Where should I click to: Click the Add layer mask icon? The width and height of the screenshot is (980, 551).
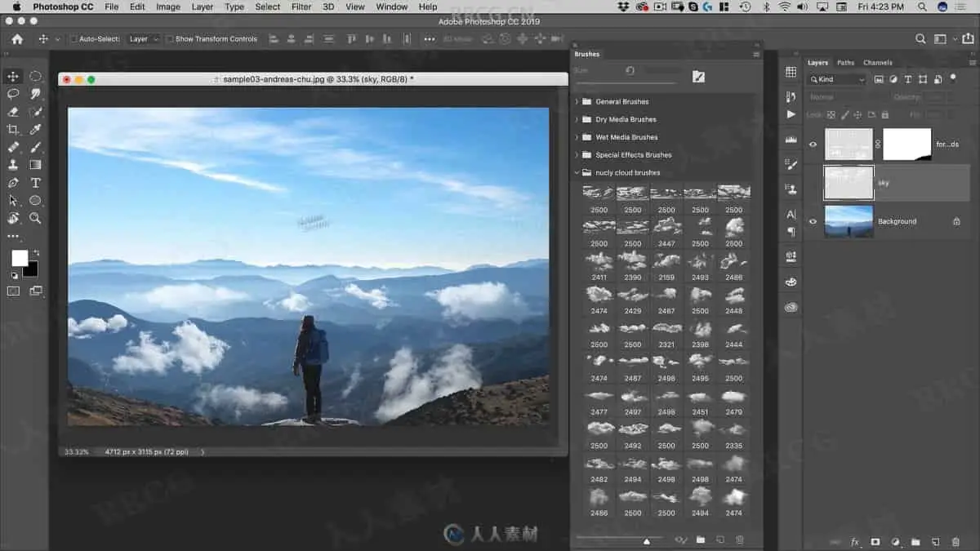pos(875,542)
